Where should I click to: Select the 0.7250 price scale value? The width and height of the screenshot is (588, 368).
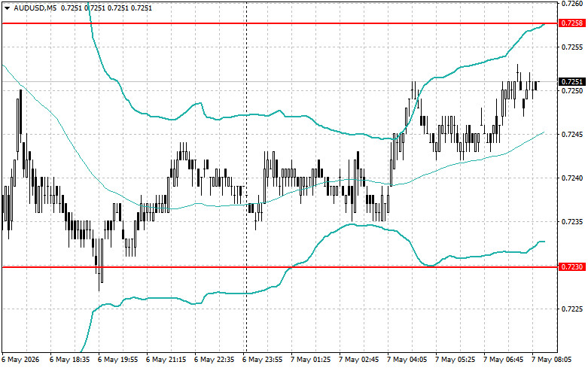coord(572,91)
